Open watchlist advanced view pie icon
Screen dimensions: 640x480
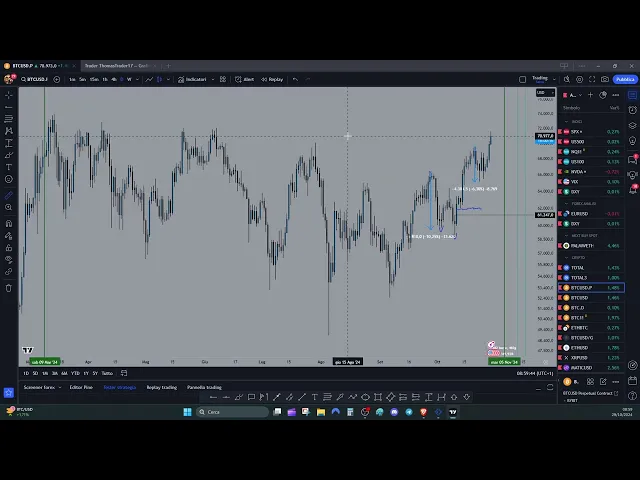tap(603, 95)
